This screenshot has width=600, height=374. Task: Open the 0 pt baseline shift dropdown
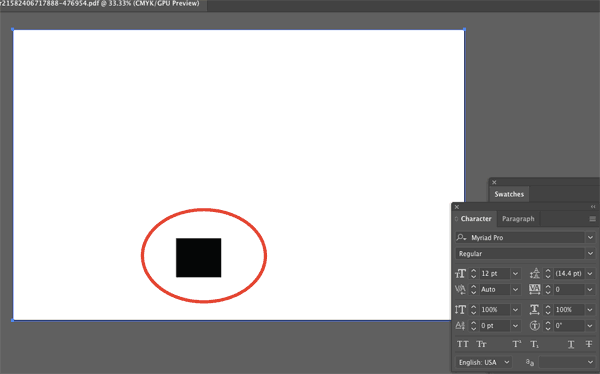point(515,326)
